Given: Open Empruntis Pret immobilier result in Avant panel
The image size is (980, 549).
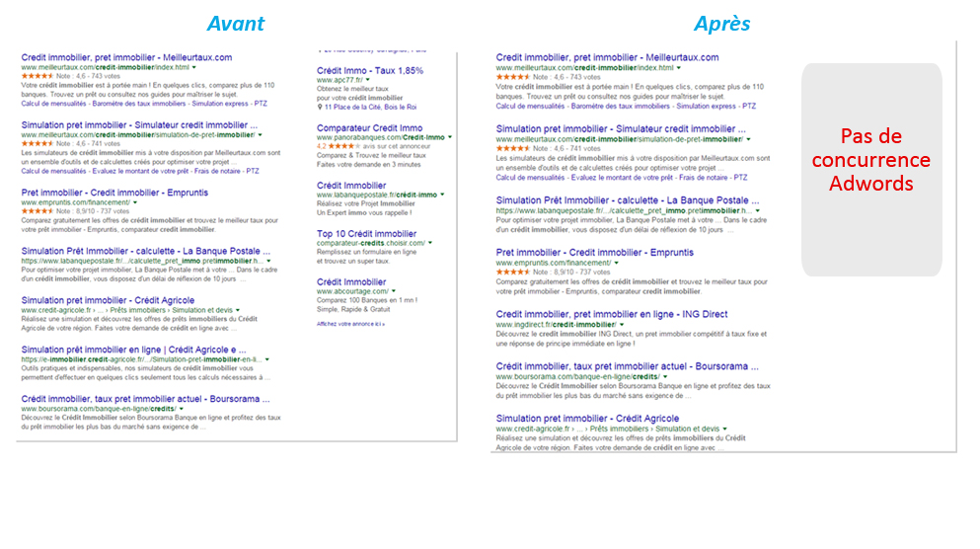Looking at the screenshot, I should coord(114,193).
